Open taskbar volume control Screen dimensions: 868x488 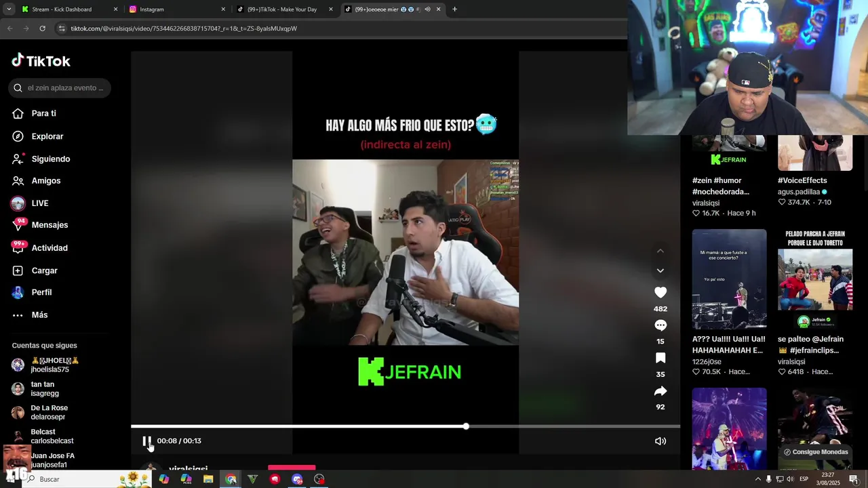pos(790,479)
